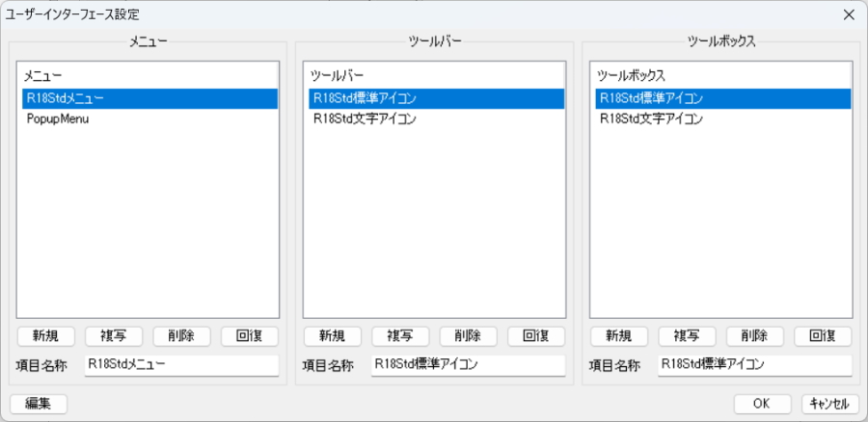This screenshot has height=422, width=868.
Task: Click 項目名称 field in メニュー panel
Action: point(180,365)
